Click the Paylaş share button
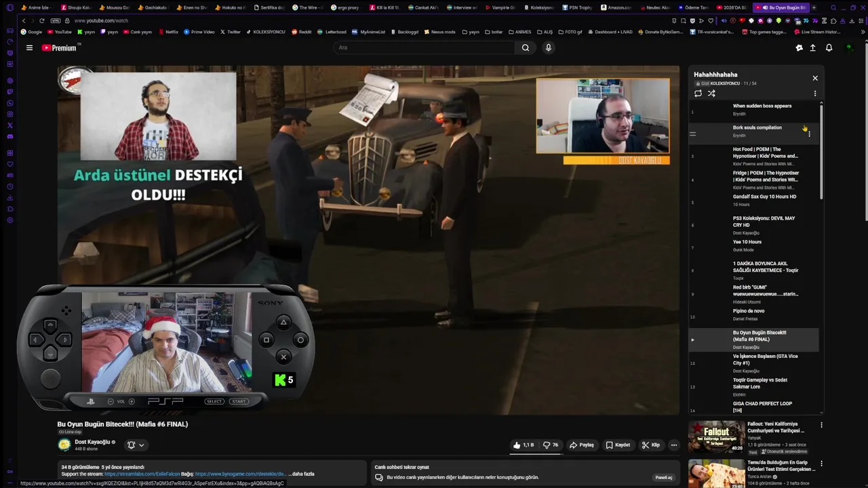The height and width of the screenshot is (488, 868). (582, 445)
